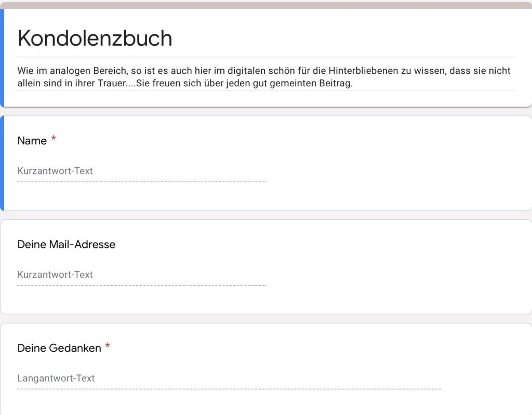Click the divider line under Kondolenzbuch title
The image size is (532, 415).
[266, 57]
